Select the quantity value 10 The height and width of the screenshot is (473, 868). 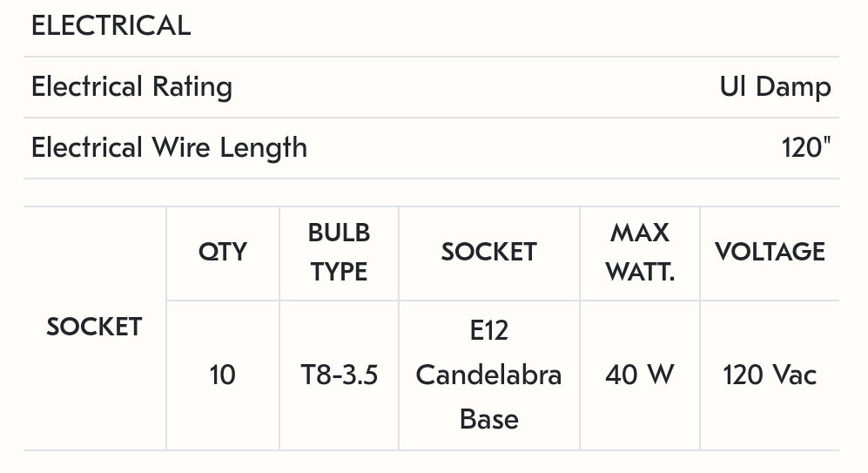[223, 375]
